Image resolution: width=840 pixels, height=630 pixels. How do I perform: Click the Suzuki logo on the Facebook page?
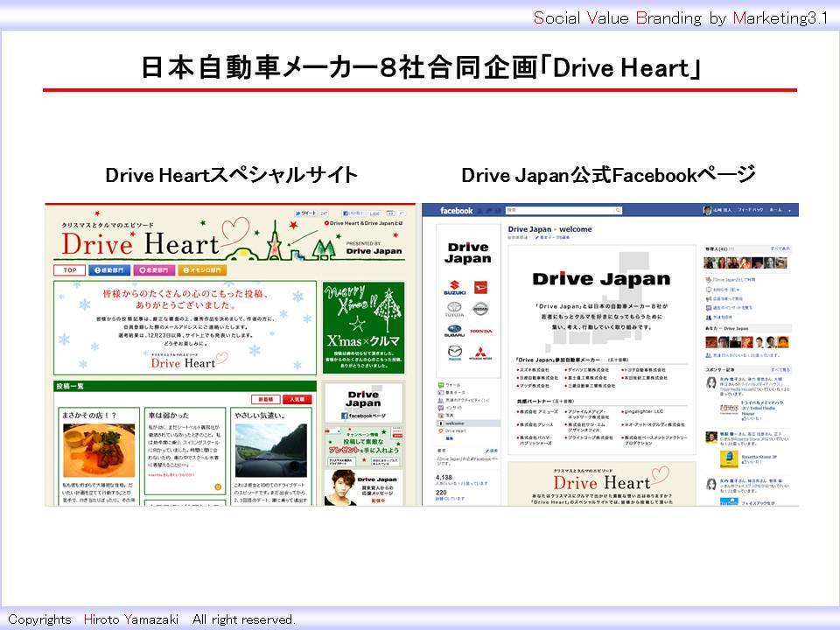pos(454,287)
